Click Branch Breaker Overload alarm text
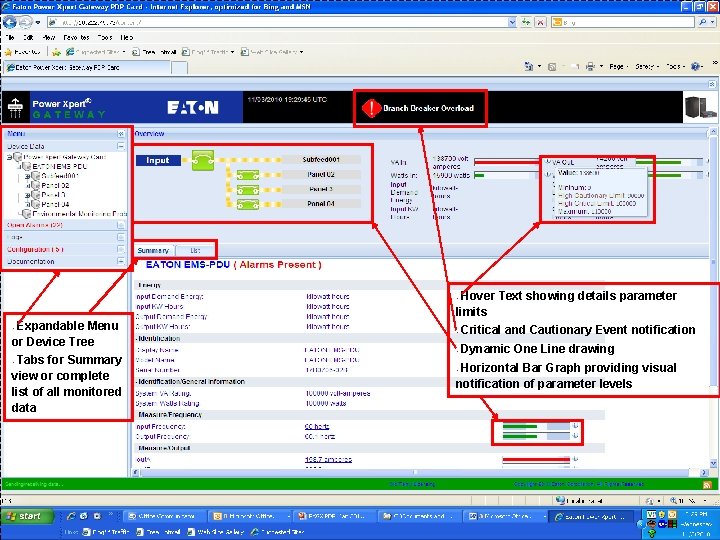The width and height of the screenshot is (720, 540). tap(428, 108)
